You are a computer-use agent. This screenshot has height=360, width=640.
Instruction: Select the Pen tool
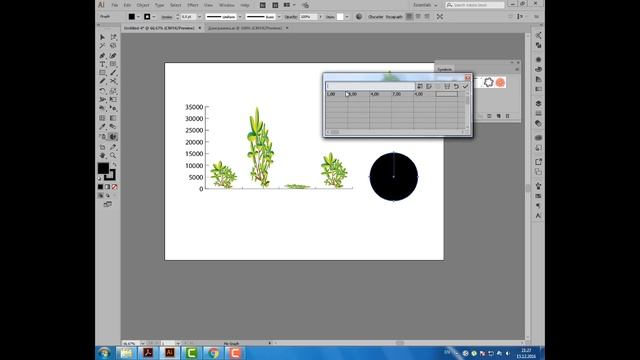tap(102, 55)
